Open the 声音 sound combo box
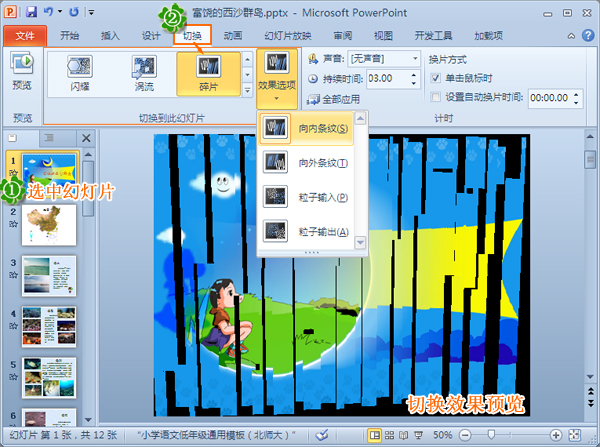600x447 pixels. tap(384, 59)
